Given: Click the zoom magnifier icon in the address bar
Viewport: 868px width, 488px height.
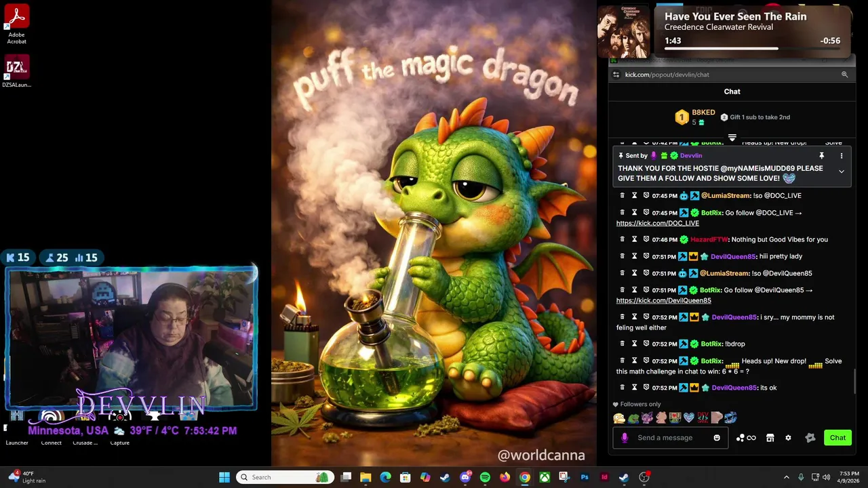Looking at the screenshot, I should pyautogui.click(x=844, y=75).
